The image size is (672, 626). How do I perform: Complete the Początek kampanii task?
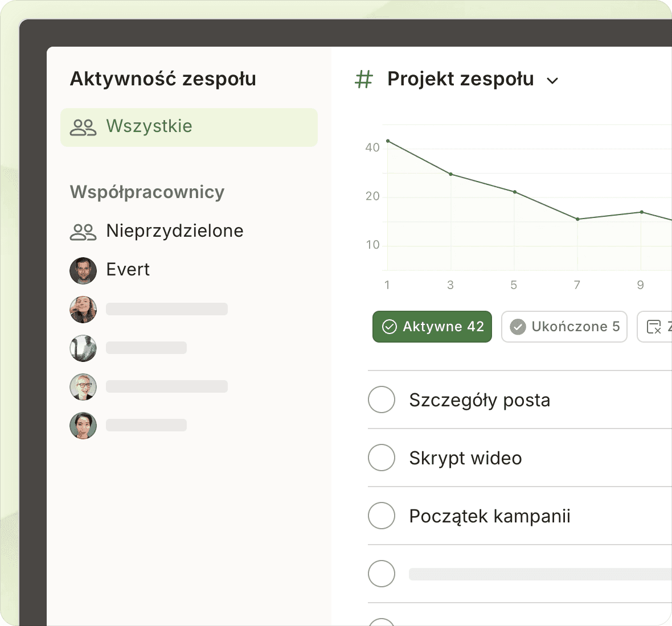click(382, 516)
